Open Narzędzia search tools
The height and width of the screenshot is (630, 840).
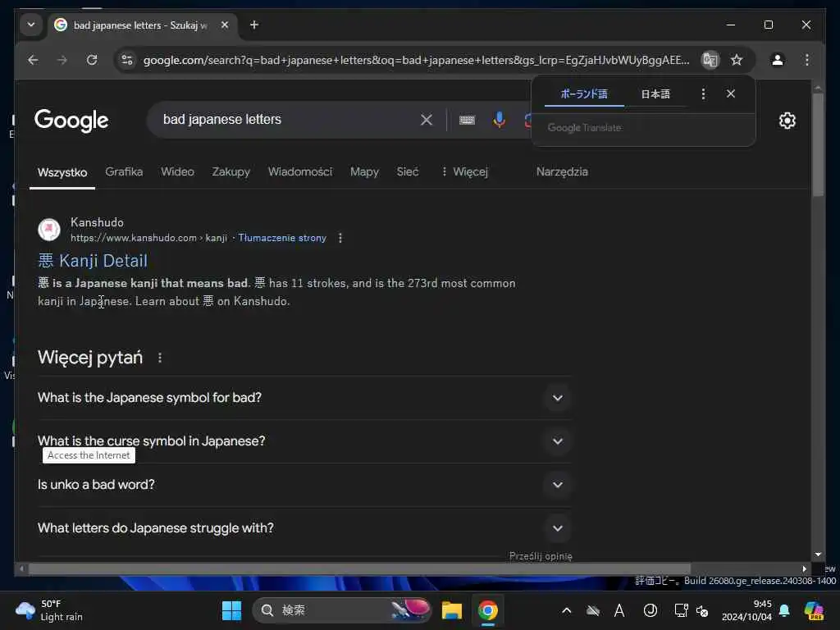coord(562,171)
